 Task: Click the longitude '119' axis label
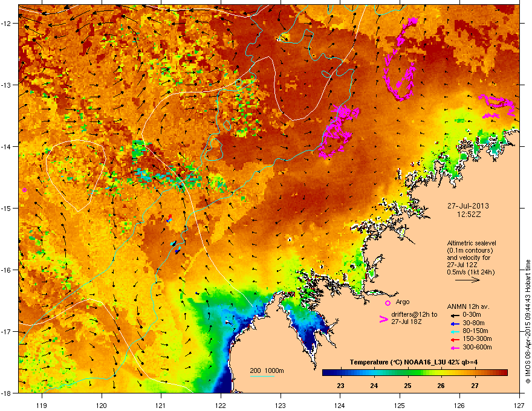tap(42, 405)
